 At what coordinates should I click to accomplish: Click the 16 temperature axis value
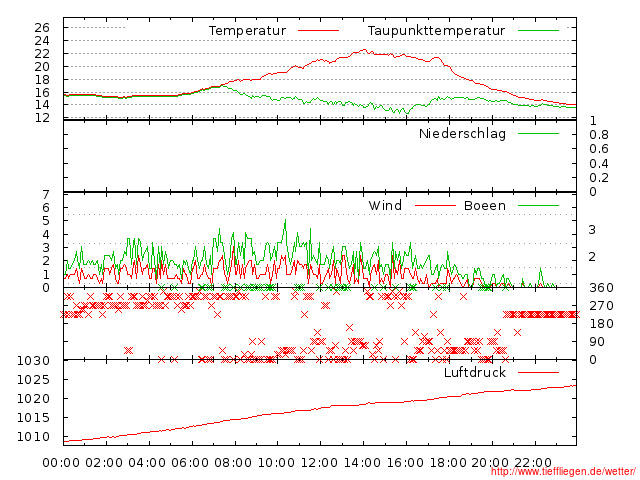[42, 93]
